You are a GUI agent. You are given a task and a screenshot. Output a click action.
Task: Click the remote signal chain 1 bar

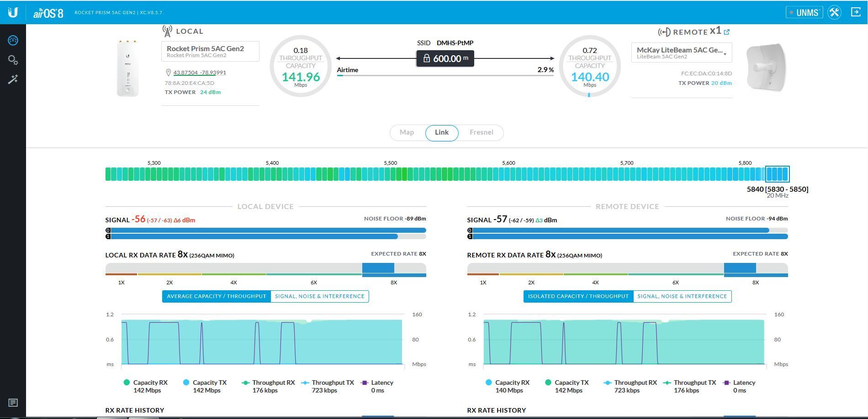627,236
